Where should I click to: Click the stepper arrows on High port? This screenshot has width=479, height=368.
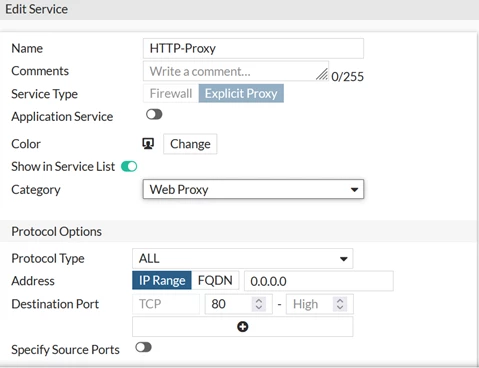tap(340, 304)
